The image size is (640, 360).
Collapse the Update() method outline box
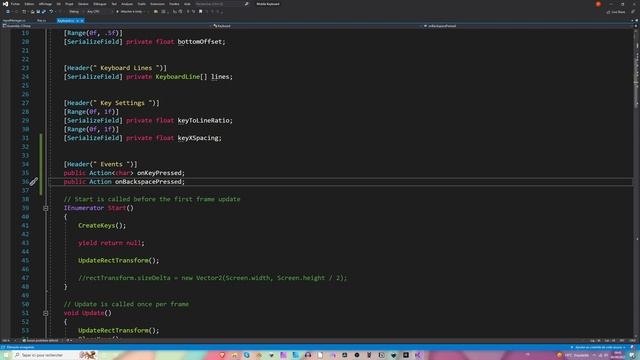[x=46, y=313]
